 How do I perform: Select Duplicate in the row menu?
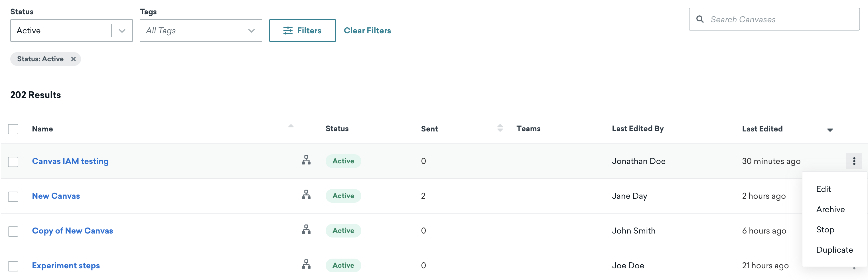(x=834, y=250)
